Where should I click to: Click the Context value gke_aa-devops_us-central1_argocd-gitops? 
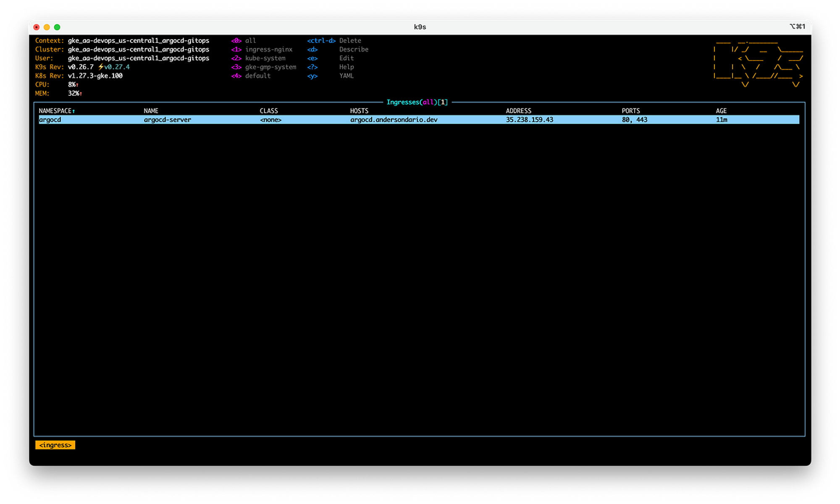139,41
